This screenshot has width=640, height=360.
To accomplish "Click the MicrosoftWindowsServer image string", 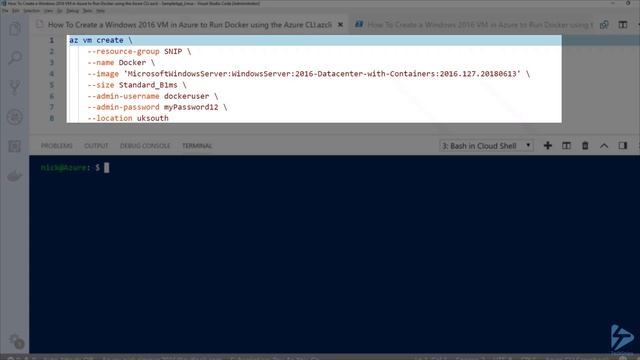I will [322, 74].
